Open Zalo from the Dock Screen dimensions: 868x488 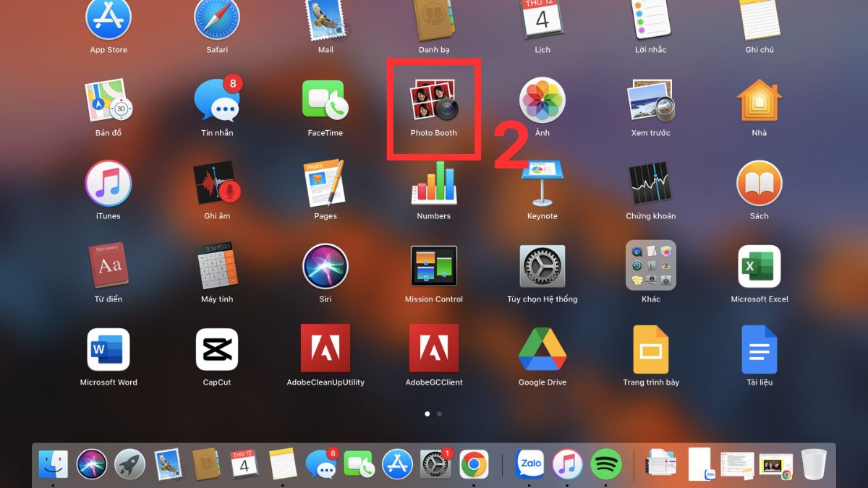coord(529,464)
